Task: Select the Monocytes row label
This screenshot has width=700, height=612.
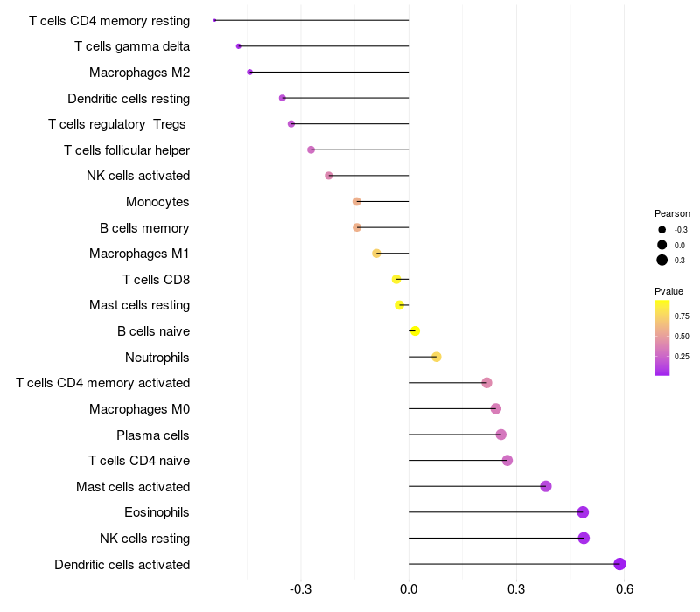Action: point(157,202)
